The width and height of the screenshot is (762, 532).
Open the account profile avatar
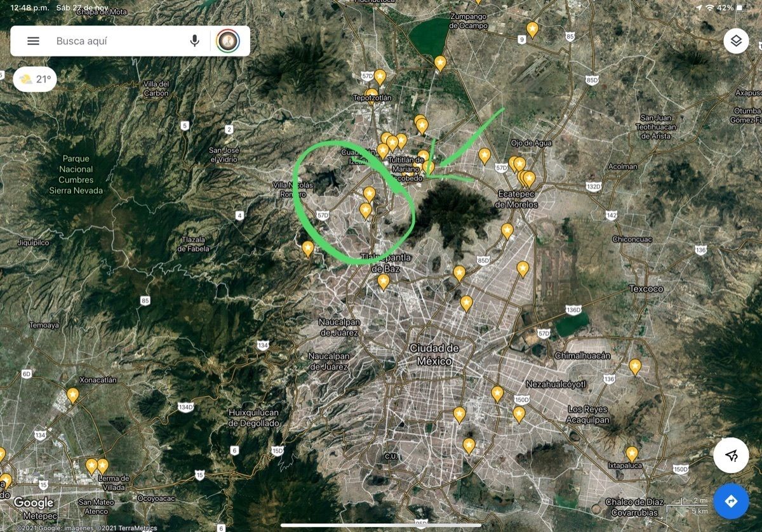tap(228, 41)
